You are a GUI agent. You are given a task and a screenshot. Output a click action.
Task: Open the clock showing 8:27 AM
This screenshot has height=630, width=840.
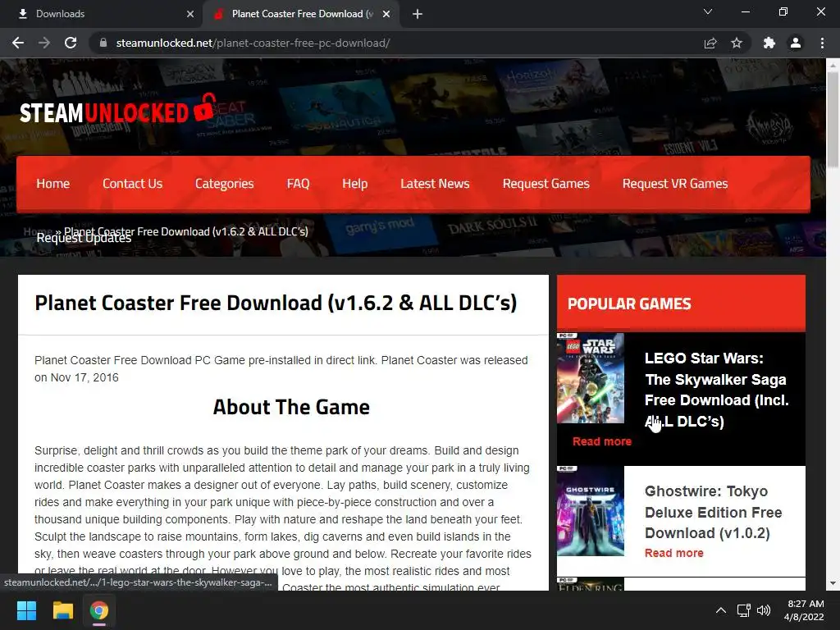(x=804, y=610)
